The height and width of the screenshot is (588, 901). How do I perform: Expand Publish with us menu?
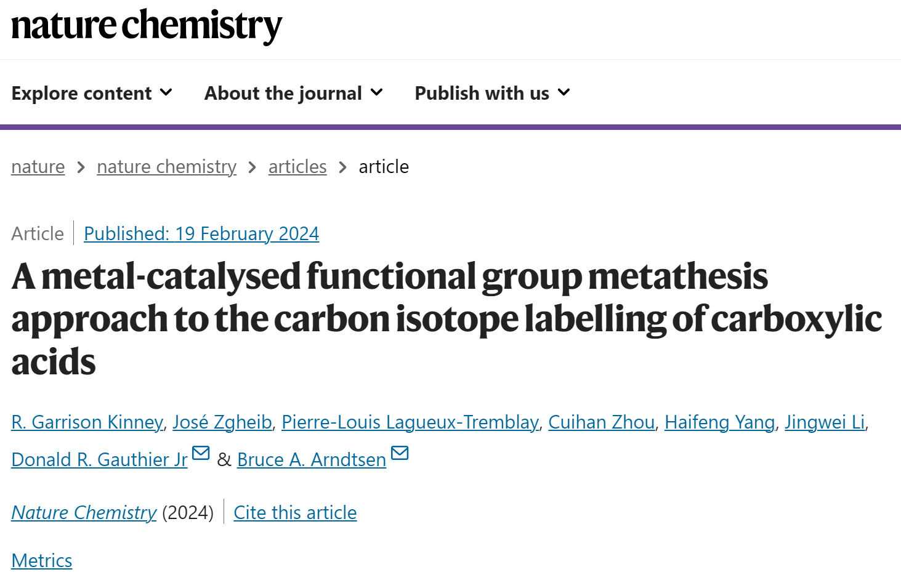(x=493, y=93)
